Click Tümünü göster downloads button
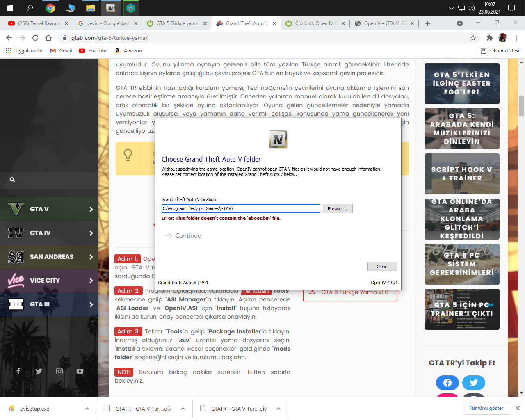Screen dimensions: 525x420 click(x=486, y=408)
